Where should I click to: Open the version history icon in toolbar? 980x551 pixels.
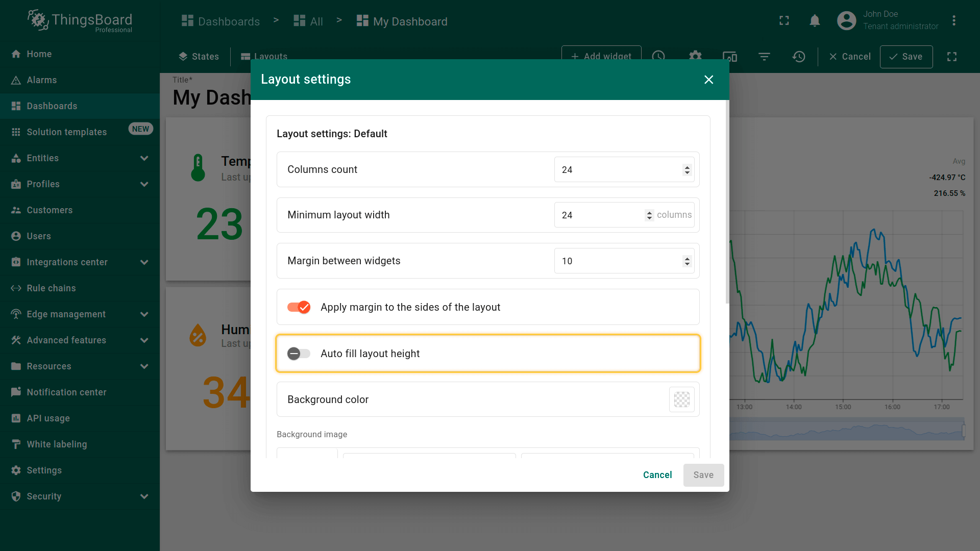pyautogui.click(x=799, y=57)
